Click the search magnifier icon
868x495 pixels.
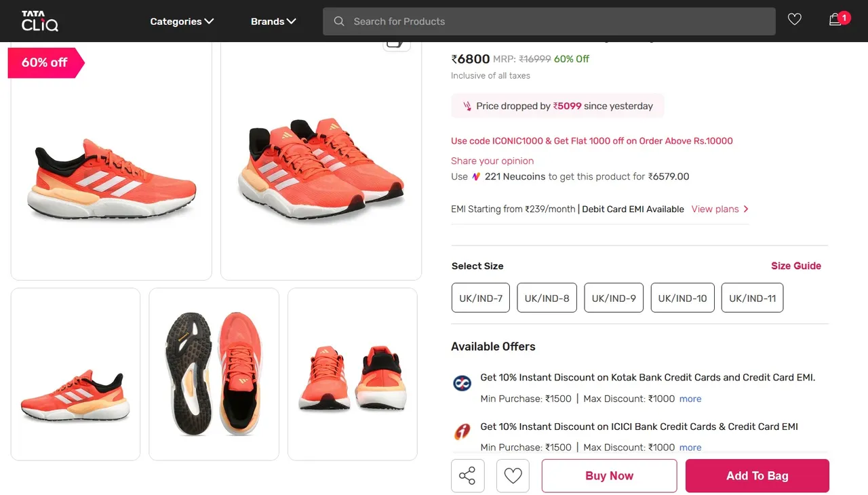click(339, 21)
